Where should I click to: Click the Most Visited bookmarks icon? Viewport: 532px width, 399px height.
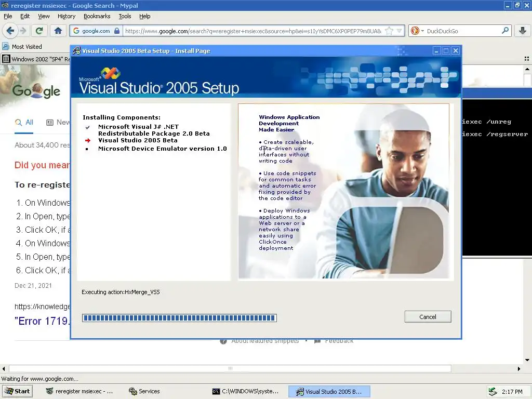tap(5, 46)
